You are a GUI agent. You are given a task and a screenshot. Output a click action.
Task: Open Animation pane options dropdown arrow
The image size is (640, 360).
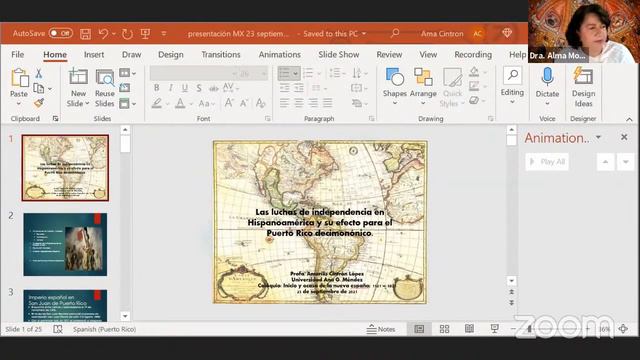point(598,137)
